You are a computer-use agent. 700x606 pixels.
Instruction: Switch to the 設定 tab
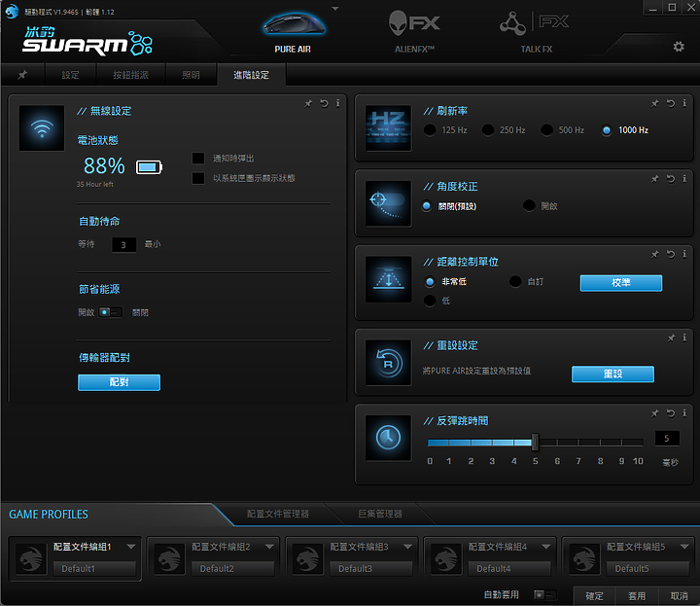[71, 75]
